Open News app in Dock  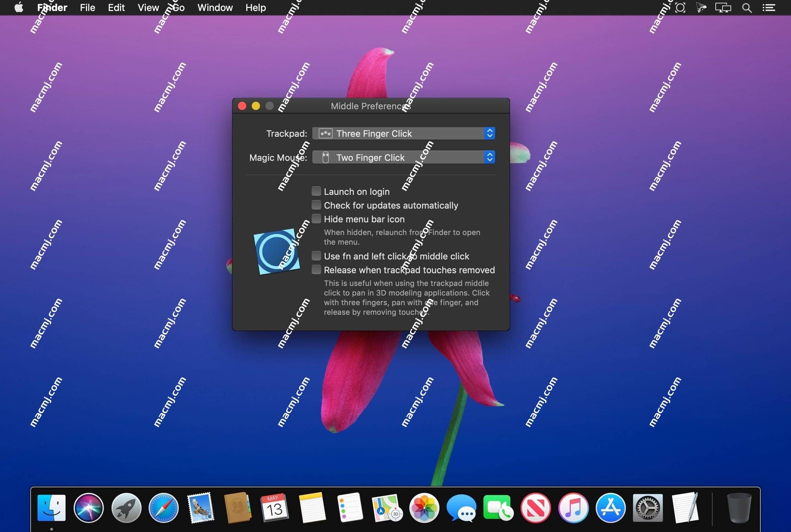click(536, 508)
